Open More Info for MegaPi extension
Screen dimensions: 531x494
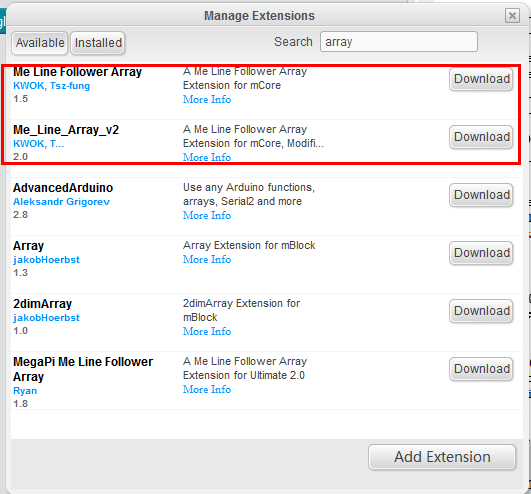pyautogui.click(x=207, y=389)
